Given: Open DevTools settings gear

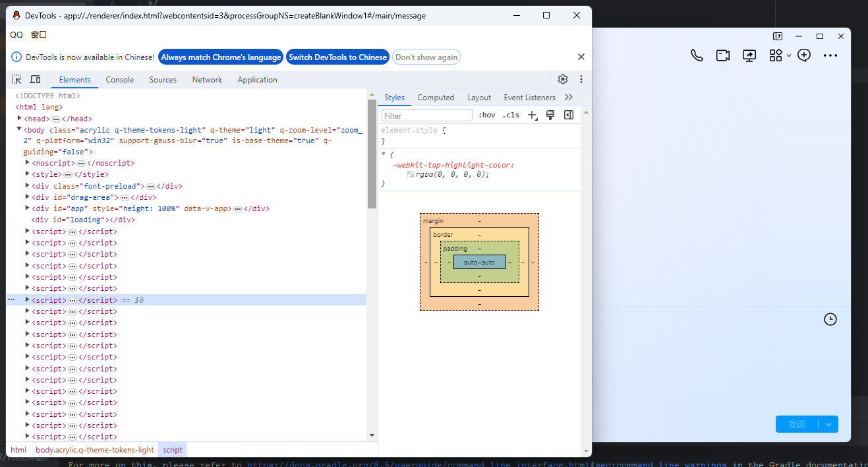Looking at the screenshot, I should pos(563,79).
